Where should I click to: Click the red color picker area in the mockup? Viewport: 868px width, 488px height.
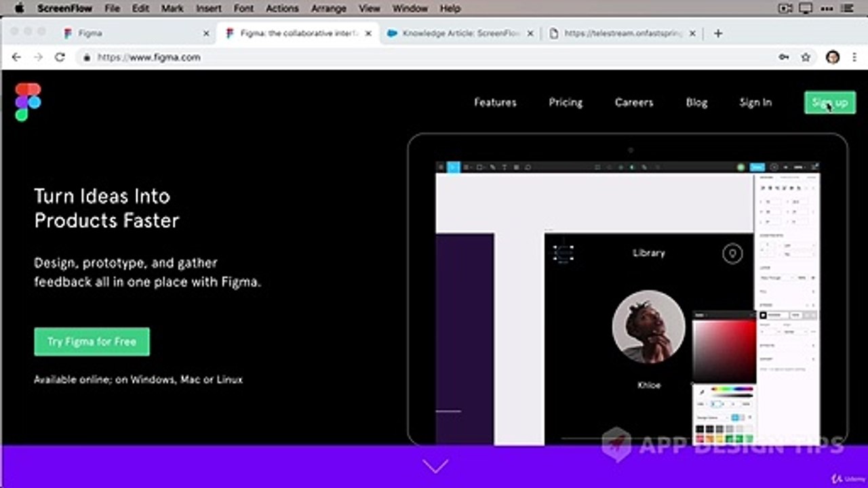[x=724, y=351]
